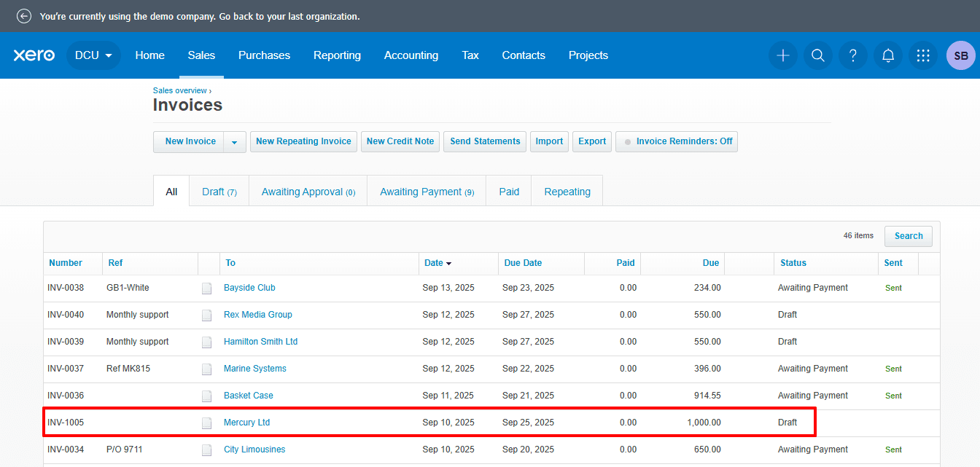
Task: Open the apps grid menu
Action: click(x=922, y=55)
